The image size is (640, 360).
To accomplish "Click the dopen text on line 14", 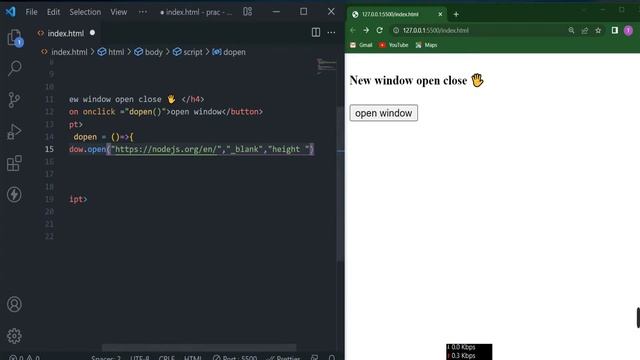I will (85, 137).
